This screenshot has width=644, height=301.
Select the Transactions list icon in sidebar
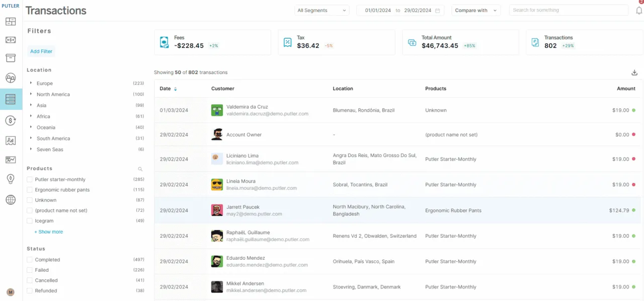[11, 99]
